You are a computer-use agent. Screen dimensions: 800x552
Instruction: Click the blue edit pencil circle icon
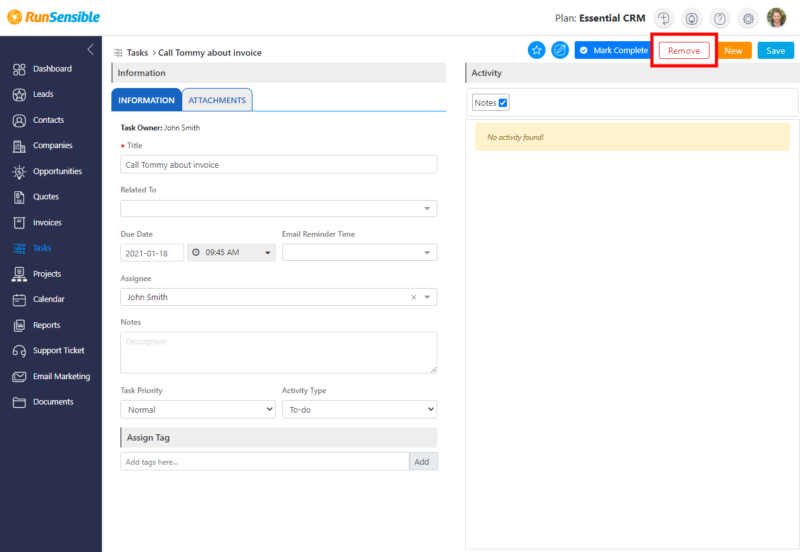coord(560,50)
